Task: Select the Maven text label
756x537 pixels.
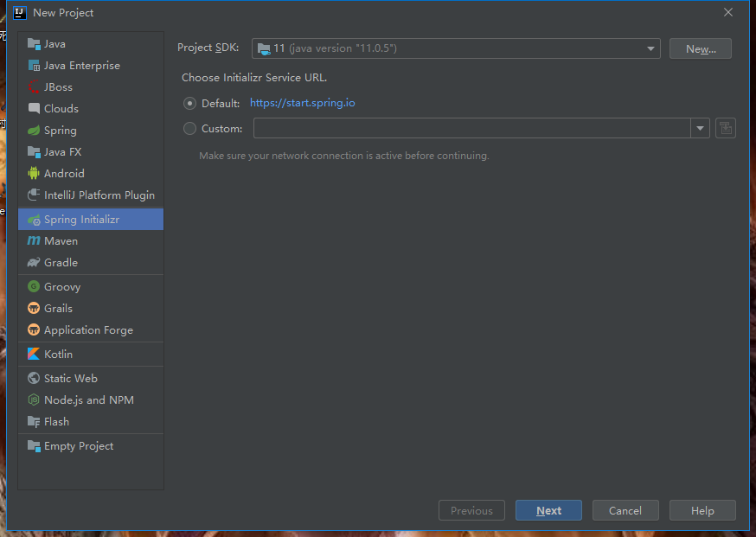Action: click(61, 241)
